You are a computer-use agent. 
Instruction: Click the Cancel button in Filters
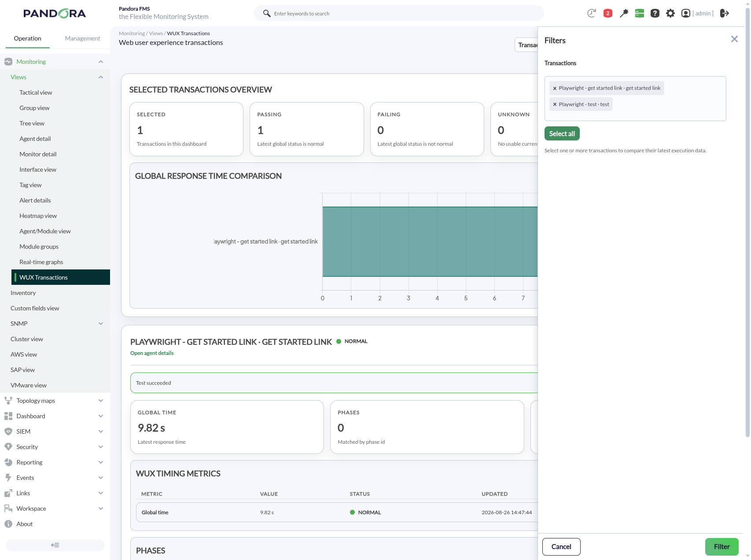tap(561, 547)
